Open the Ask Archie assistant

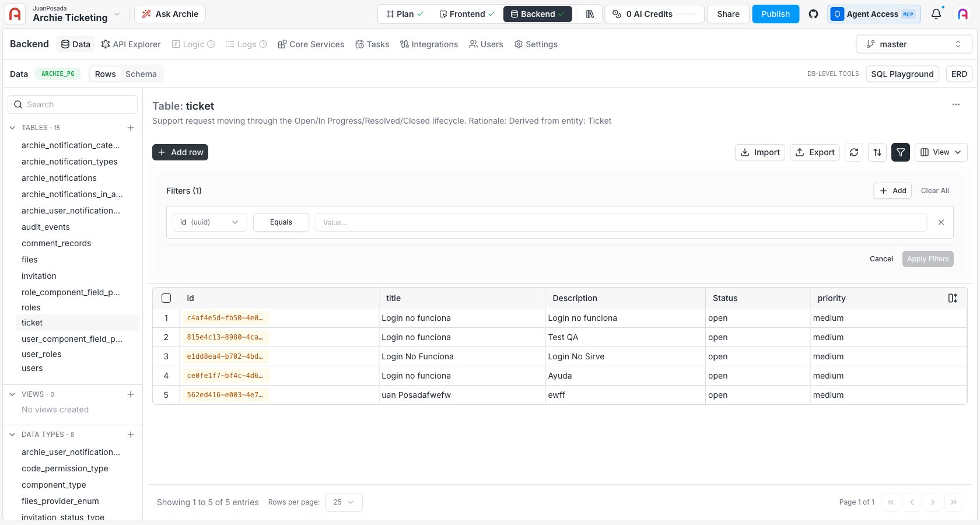170,14
